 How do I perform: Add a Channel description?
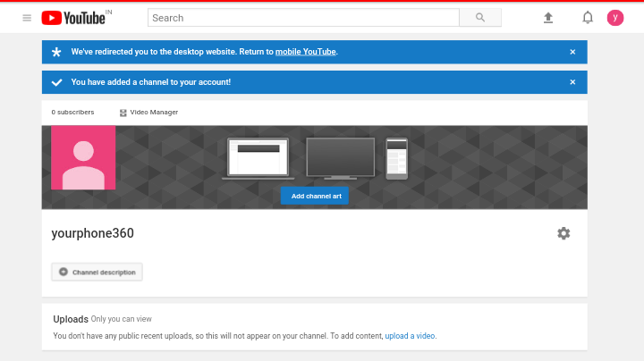point(97,272)
